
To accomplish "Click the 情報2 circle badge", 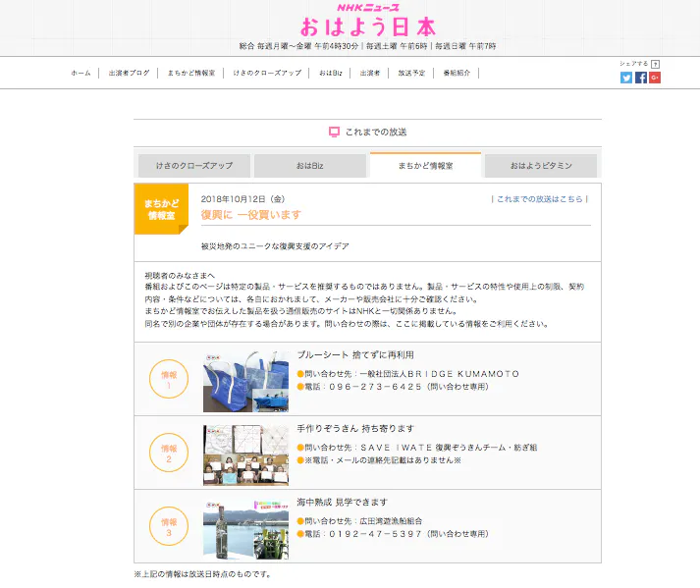I will 168,453.
